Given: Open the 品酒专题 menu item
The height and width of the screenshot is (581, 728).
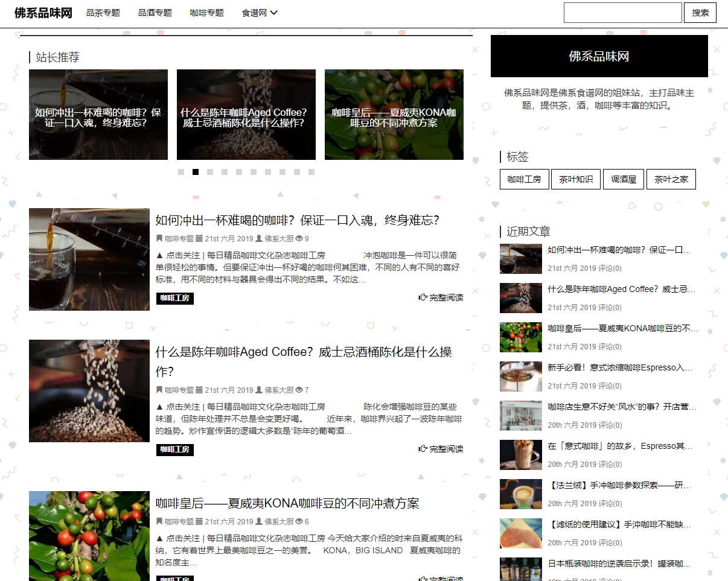Looking at the screenshot, I should coord(155,13).
